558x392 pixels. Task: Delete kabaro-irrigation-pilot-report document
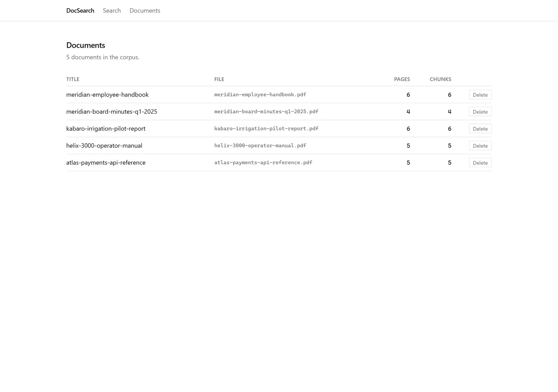click(x=480, y=129)
